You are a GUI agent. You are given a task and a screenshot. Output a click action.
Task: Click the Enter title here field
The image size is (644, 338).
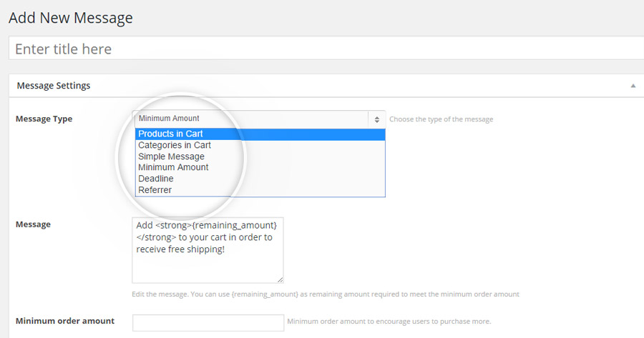click(326, 49)
